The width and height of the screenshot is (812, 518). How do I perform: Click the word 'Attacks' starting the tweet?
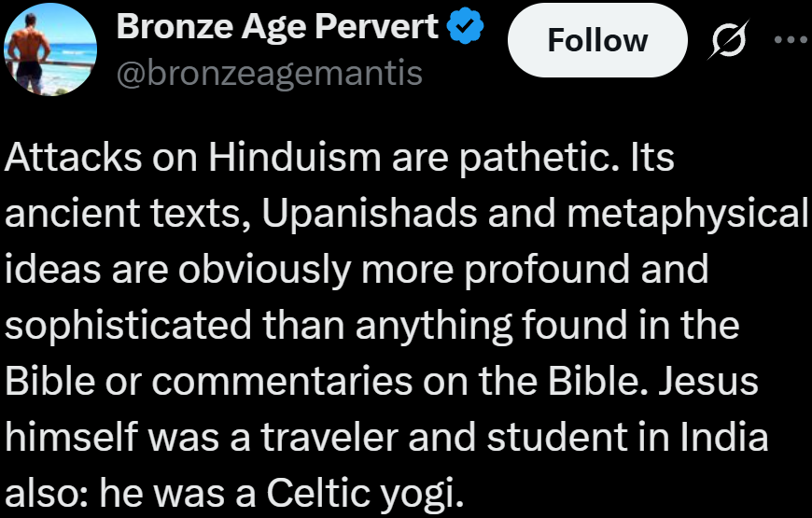66,158
